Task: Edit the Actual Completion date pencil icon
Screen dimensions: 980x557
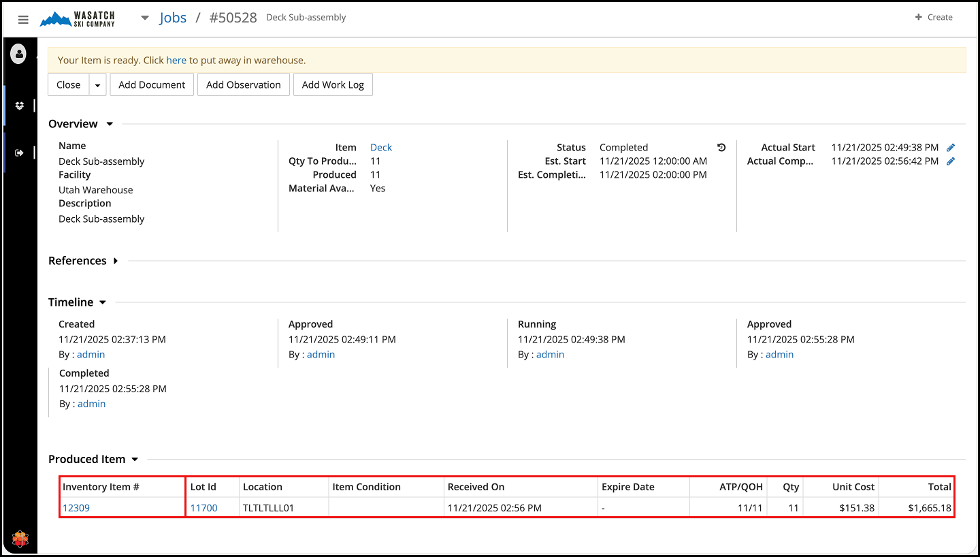Action: coord(951,161)
